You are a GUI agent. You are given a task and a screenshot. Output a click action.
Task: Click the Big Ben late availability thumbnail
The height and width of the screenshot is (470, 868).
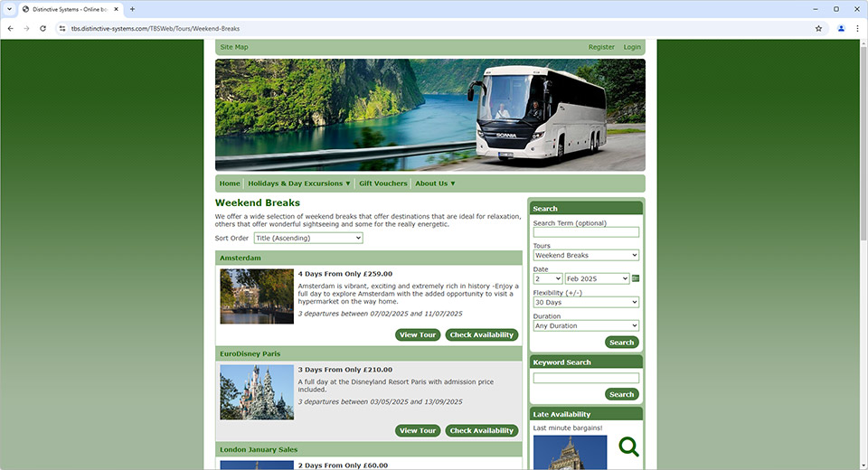coord(570,452)
